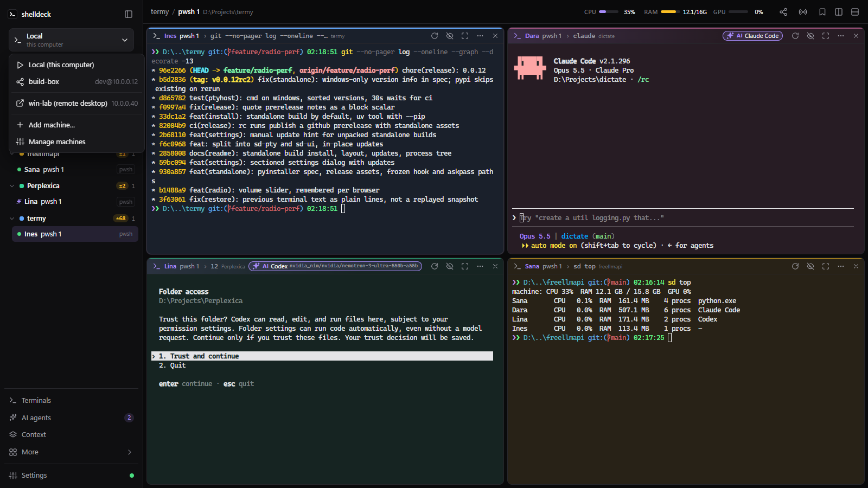868x488 pixels.
Task: Open more options in Ines pane
Action: [x=480, y=36]
